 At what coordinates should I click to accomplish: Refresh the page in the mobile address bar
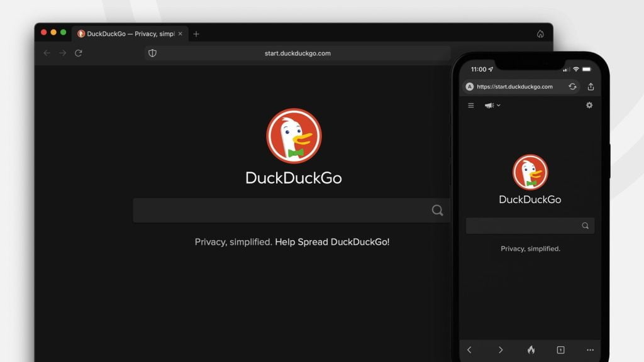pyautogui.click(x=572, y=87)
